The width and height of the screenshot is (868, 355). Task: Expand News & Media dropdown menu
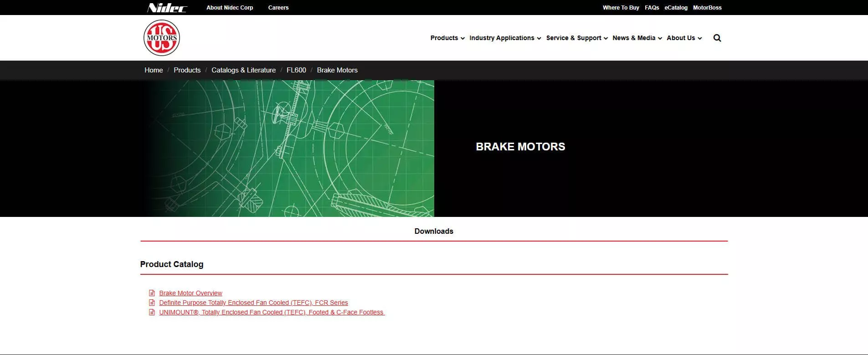[637, 38]
